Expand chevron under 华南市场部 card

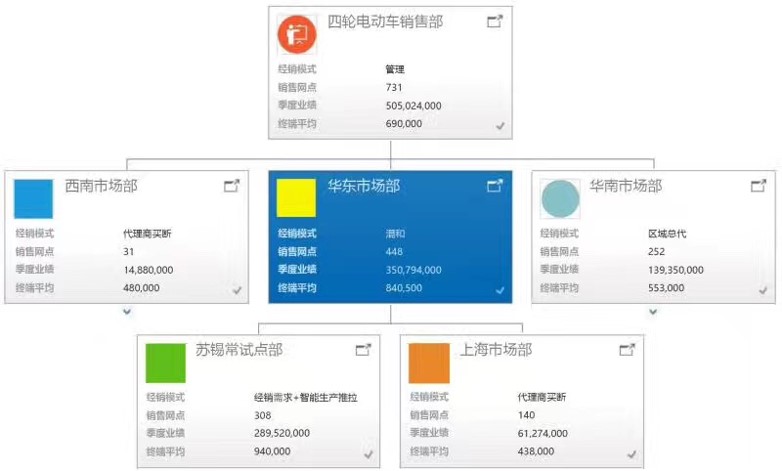654,311
